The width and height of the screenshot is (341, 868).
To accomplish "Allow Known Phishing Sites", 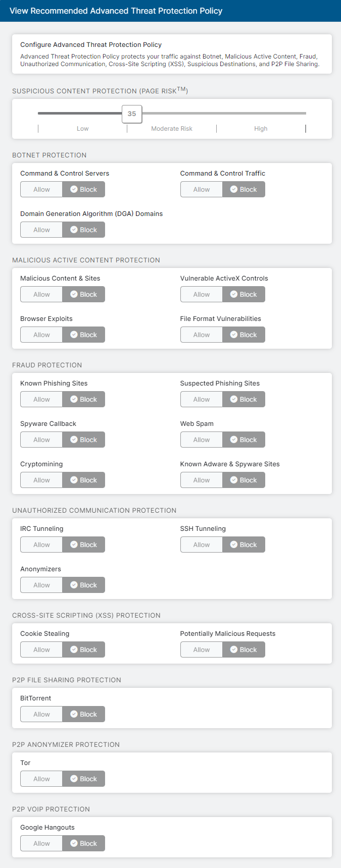I will [41, 400].
